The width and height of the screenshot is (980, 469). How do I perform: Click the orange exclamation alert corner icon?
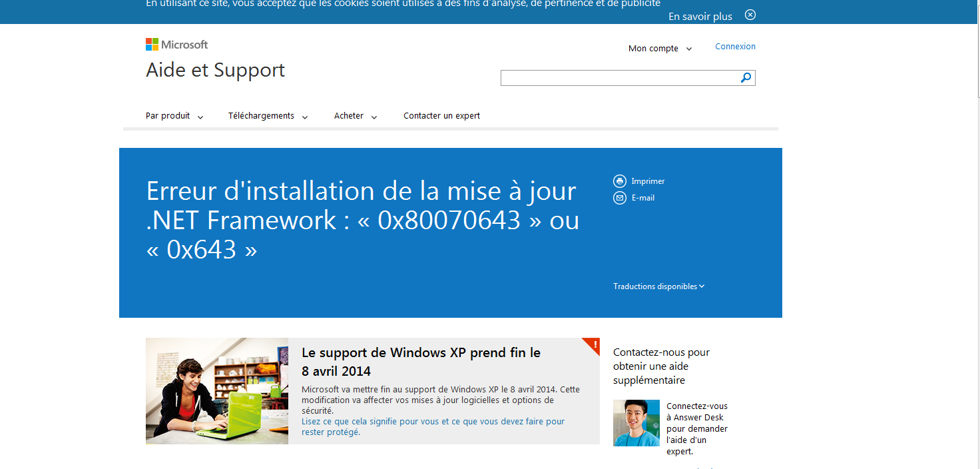(x=591, y=346)
